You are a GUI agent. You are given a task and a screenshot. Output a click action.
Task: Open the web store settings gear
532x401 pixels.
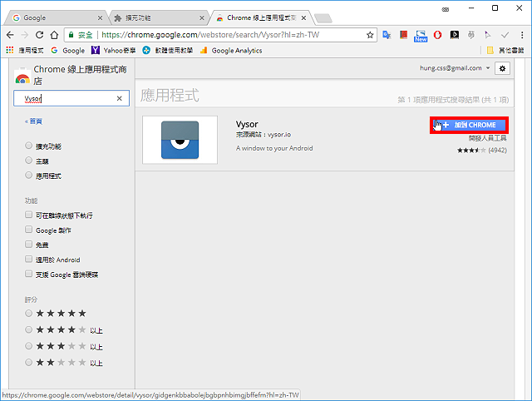502,68
